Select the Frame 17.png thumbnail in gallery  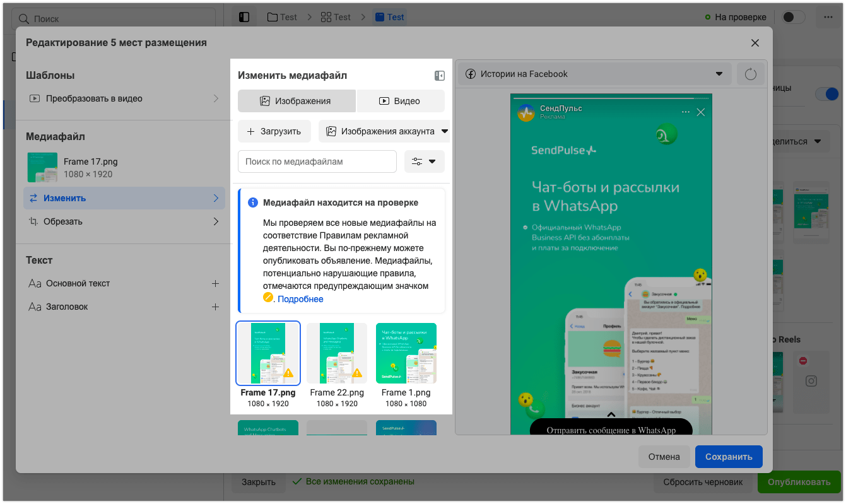268,353
